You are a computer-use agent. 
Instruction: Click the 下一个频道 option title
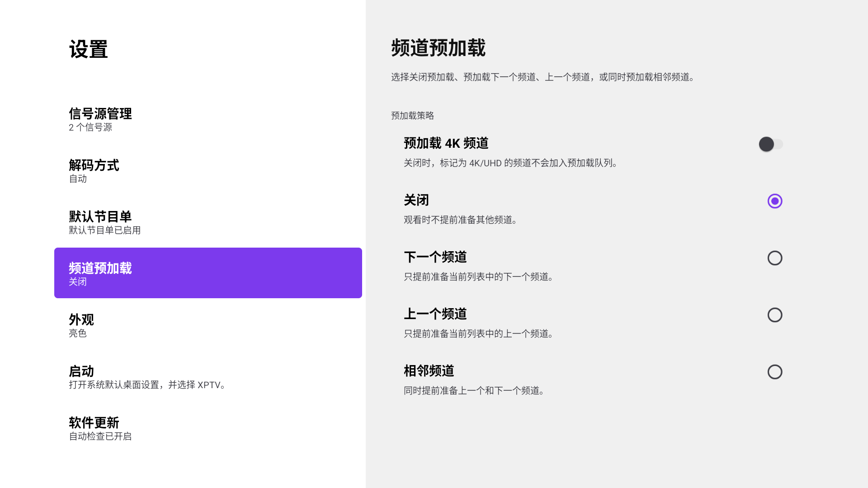point(435,257)
